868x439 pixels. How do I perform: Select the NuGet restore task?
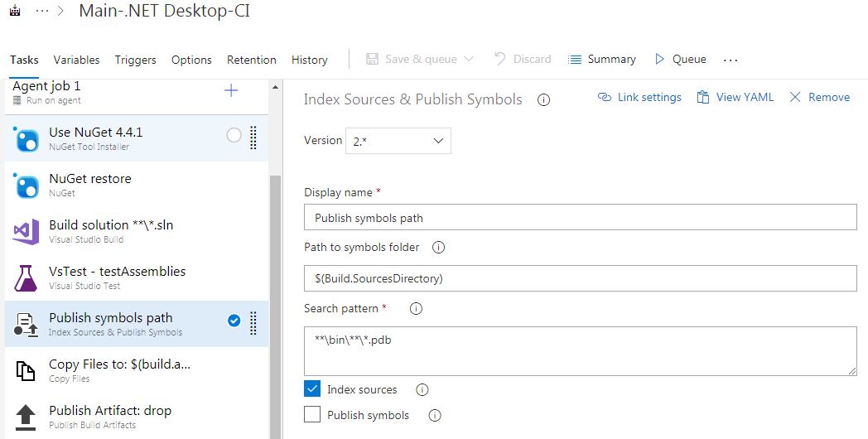[x=137, y=185]
